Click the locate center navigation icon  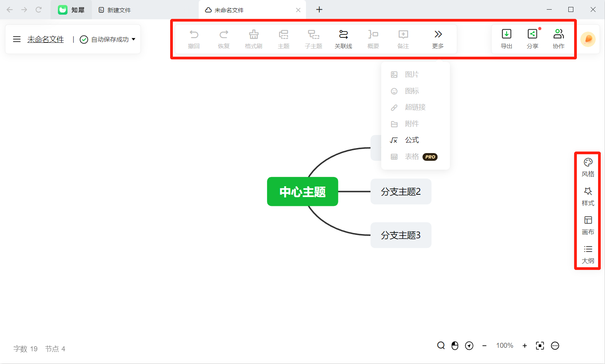pos(469,345)
